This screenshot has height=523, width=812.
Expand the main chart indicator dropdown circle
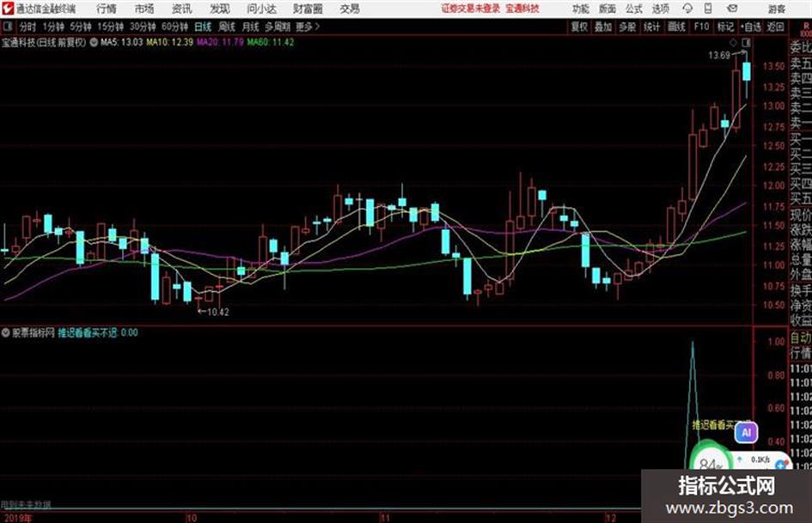[94, 42]
